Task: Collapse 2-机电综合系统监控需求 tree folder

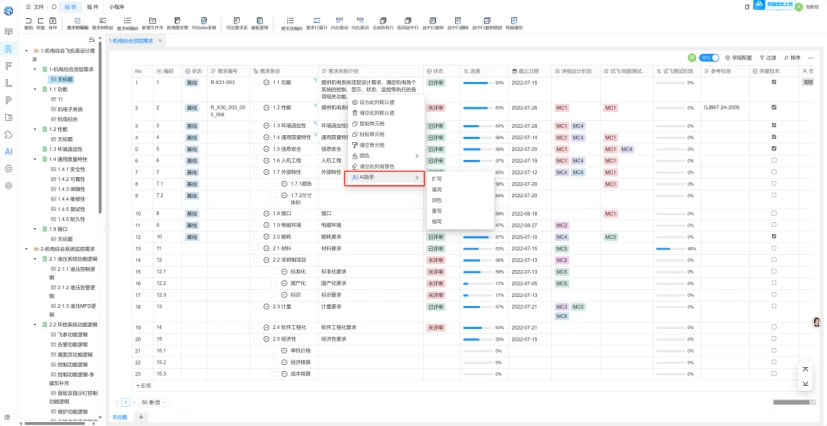Action: coord(27,248)
